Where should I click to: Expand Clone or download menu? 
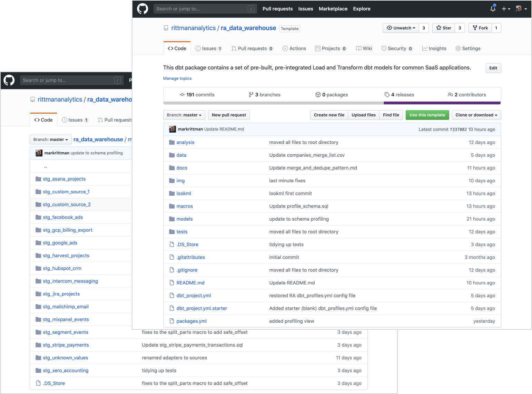[476, 115]
